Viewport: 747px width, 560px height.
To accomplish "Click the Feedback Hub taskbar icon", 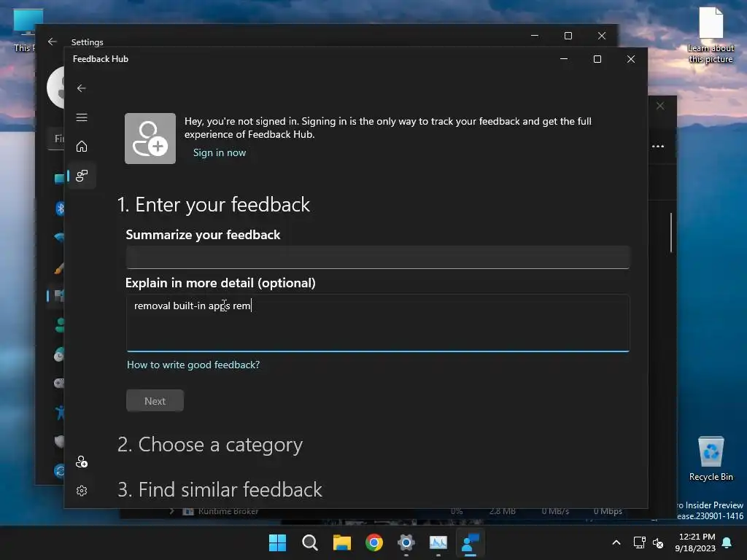I will pos(471,542).
